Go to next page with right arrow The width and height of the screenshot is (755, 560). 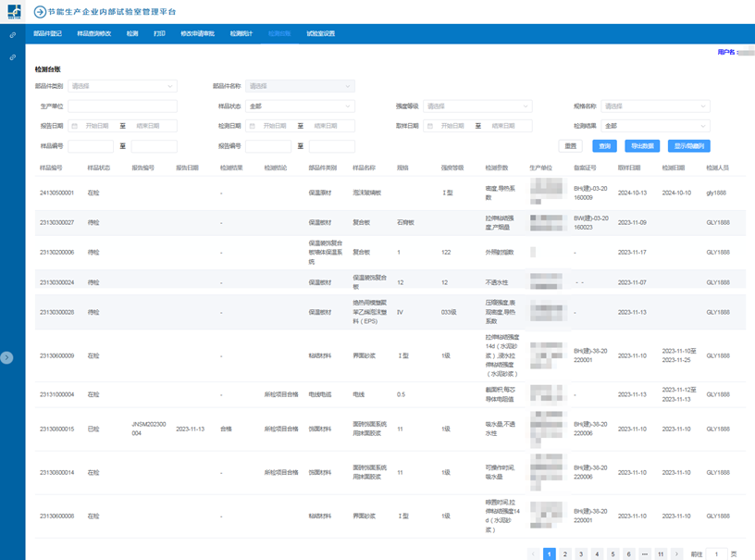click(676, 554)
